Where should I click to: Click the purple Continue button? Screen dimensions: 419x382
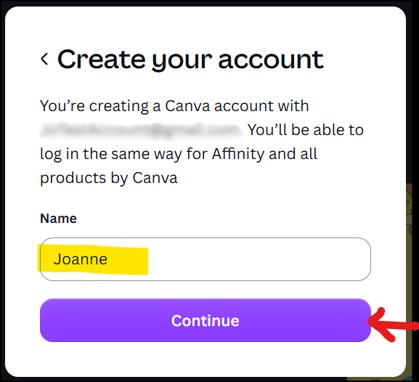click(205, 320)
